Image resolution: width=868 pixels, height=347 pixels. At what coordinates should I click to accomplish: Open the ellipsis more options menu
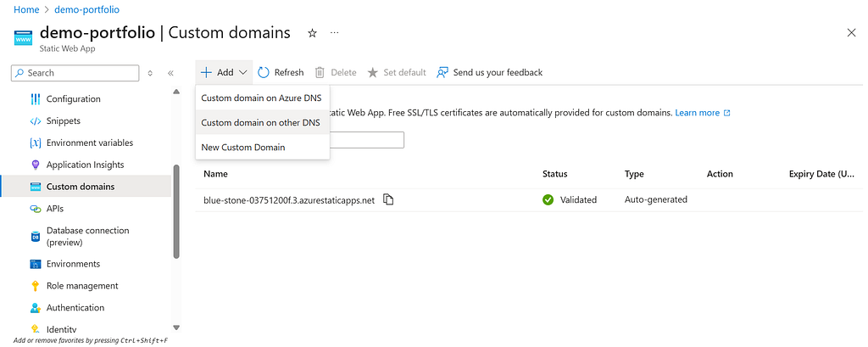(x=334, y=33)
